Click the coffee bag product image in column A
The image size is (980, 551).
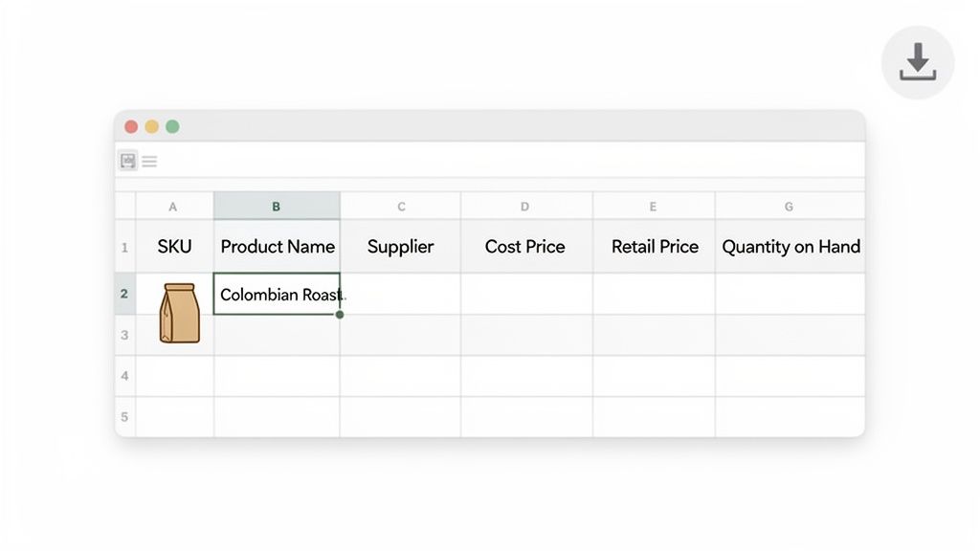pos(182,312)
